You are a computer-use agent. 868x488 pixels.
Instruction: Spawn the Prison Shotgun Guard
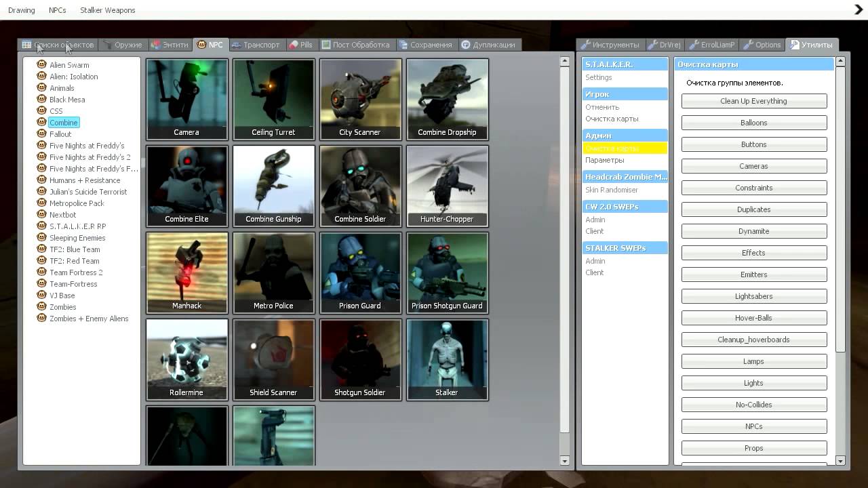(447, 272)
